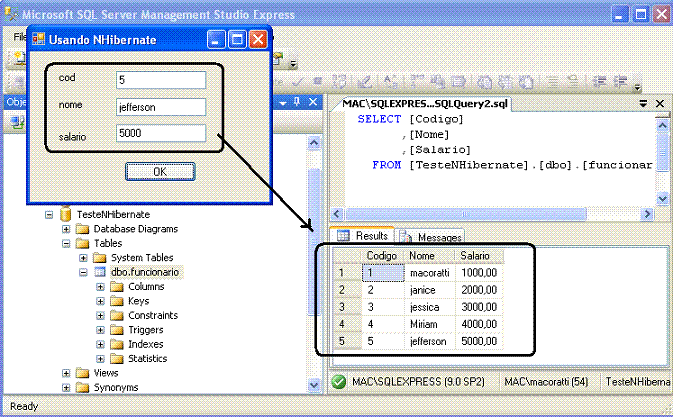This screenshot has width=673, height=417.
Task: Switch to the Results tab
Action: pos(363,236)
